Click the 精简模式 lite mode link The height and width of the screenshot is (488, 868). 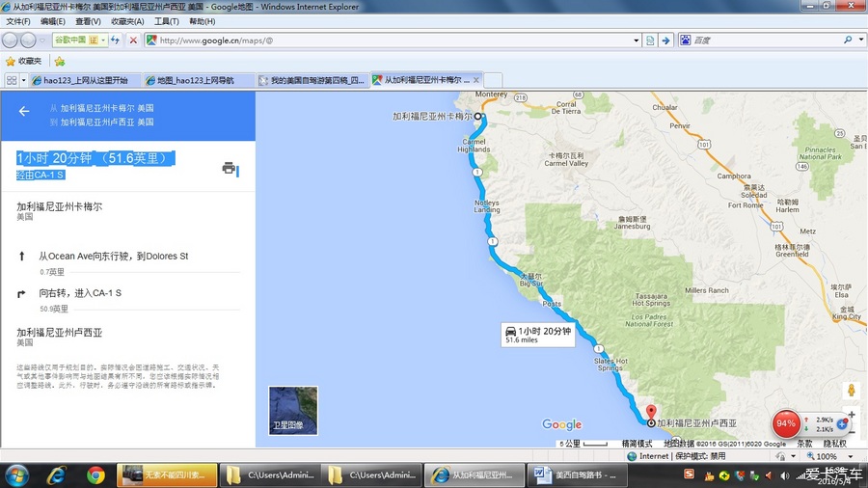point(637,444)
